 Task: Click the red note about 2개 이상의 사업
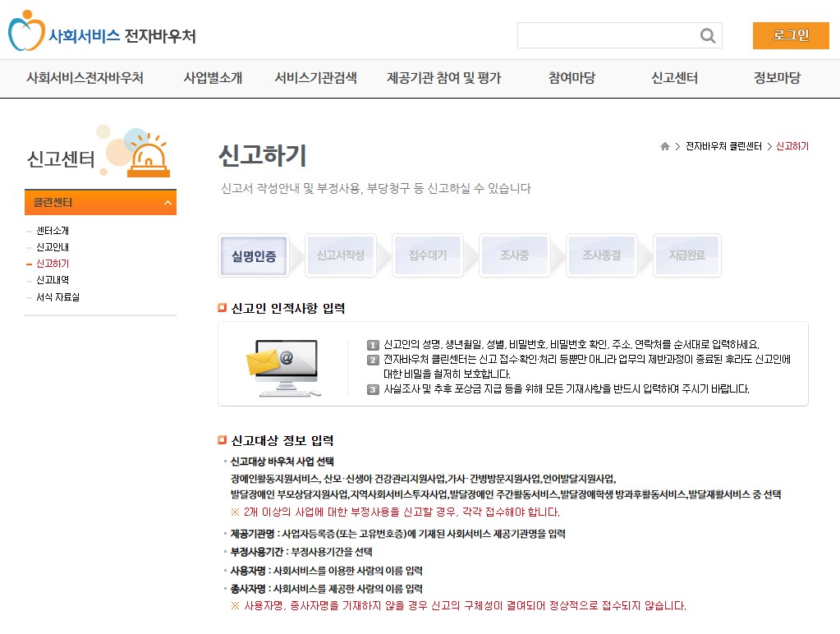(395, 512)
